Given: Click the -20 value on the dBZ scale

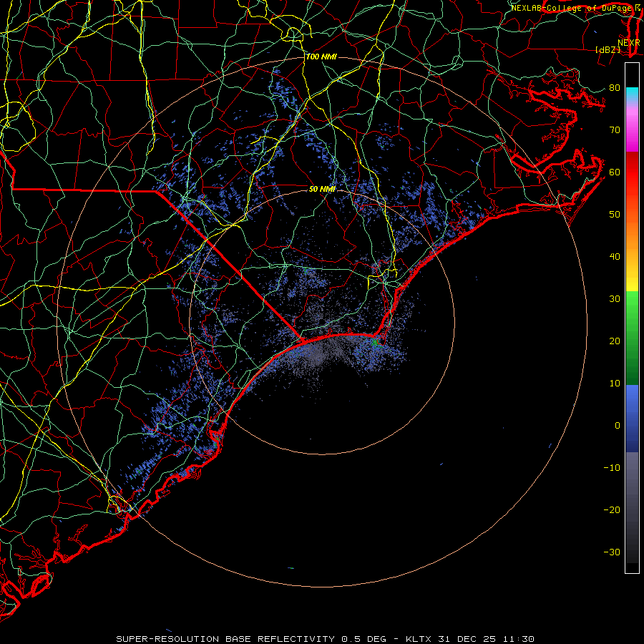Looking at the screenshot, I should tap(612, 509).
